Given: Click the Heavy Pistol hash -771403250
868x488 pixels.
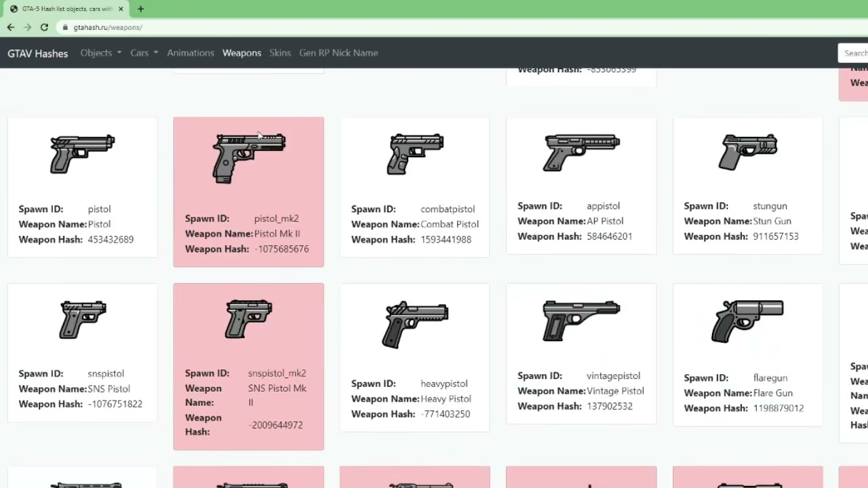Looking at the screenshot, I should [x=445, y=414].
